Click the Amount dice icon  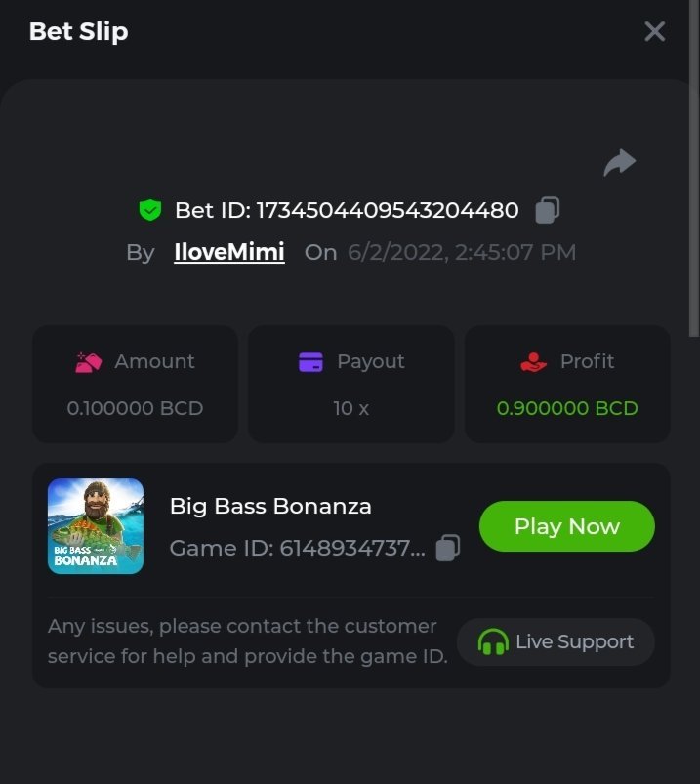point(89,362)
